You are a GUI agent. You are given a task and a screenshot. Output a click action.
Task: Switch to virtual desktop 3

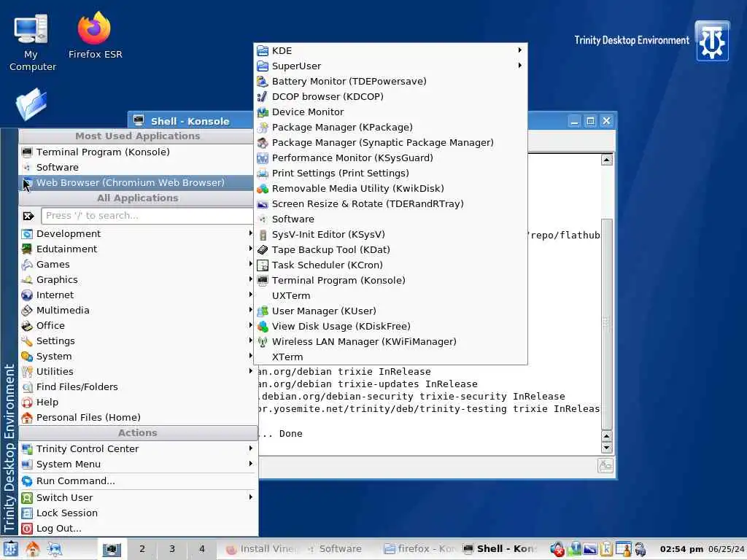(172, 548)
